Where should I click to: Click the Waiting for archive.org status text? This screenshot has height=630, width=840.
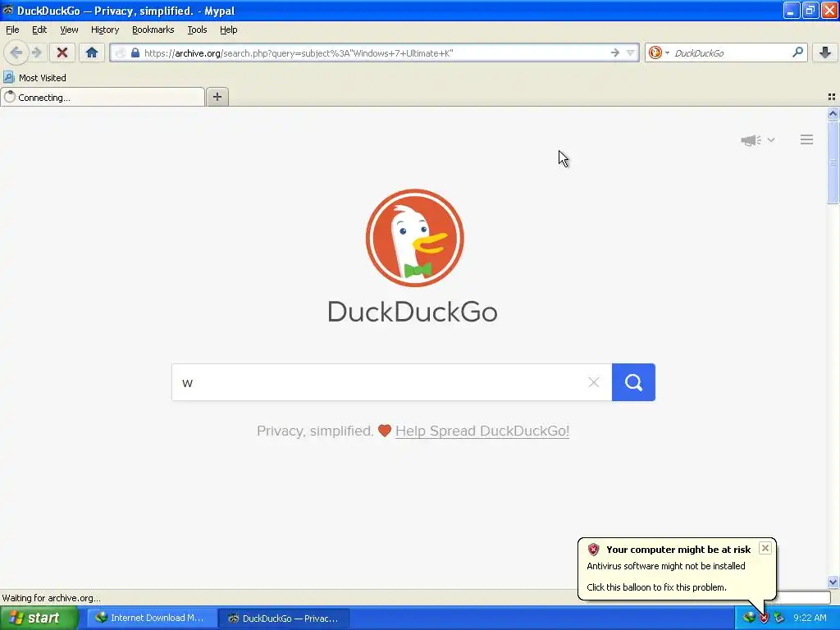pos(52,598)
